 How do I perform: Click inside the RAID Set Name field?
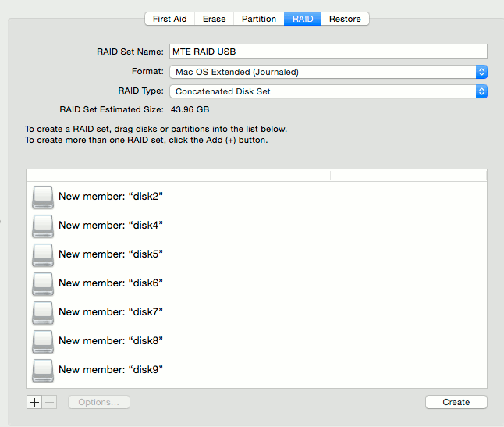(328, 52)
